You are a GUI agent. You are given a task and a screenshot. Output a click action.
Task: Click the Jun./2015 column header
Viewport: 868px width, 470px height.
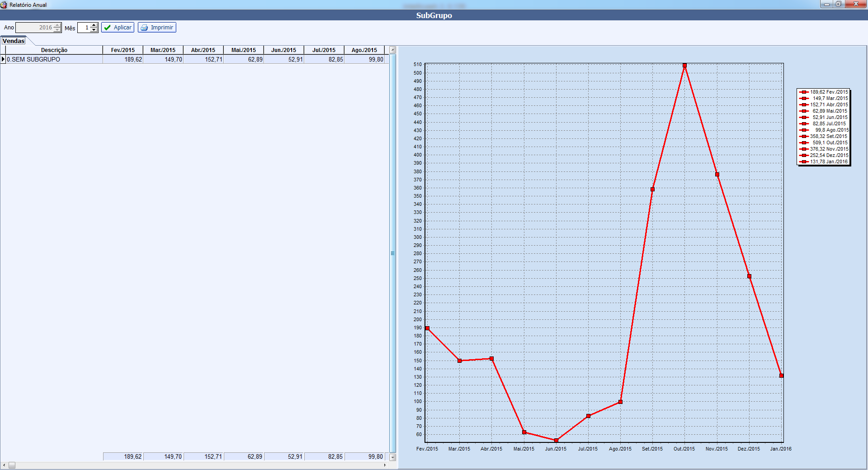pyautogui.click(x=284, y=50)
